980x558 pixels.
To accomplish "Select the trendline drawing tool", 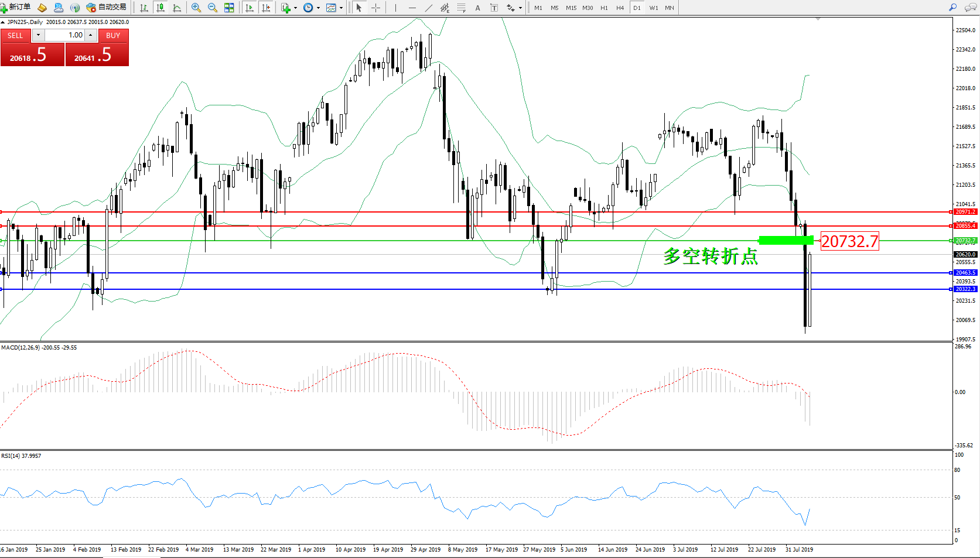I will [429, 8].
